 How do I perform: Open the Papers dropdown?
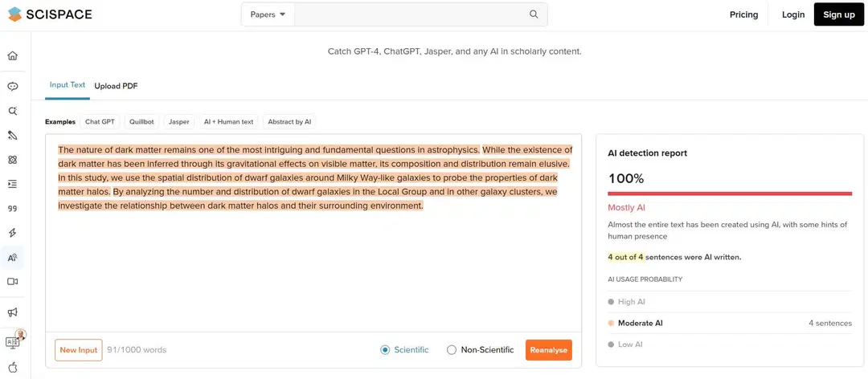point(268,14)
